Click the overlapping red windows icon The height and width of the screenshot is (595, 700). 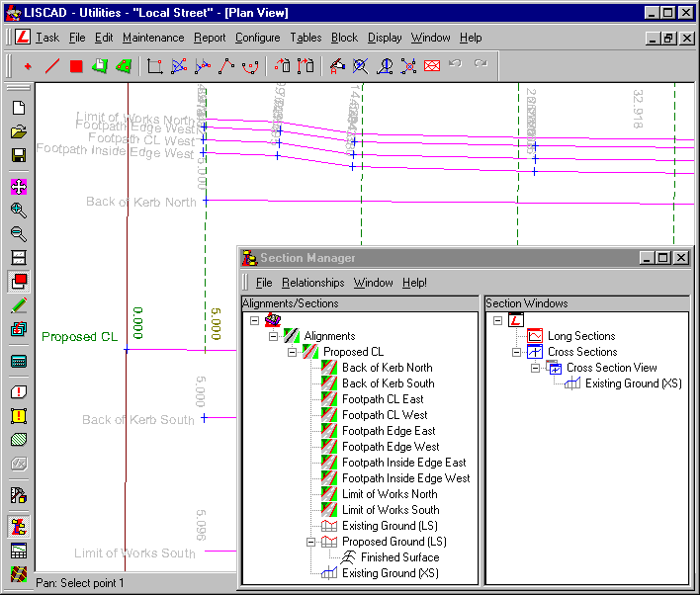click(x=19, y=282)
